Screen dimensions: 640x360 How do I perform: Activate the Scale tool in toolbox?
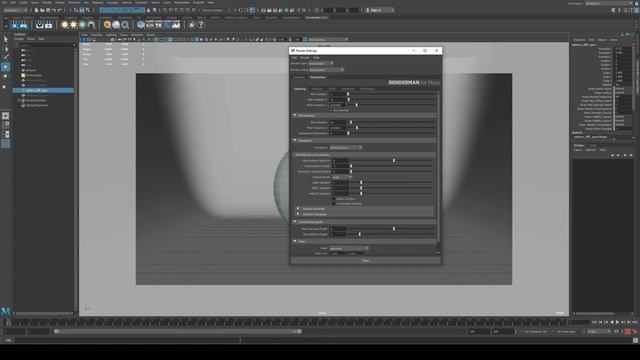(5, 86)
